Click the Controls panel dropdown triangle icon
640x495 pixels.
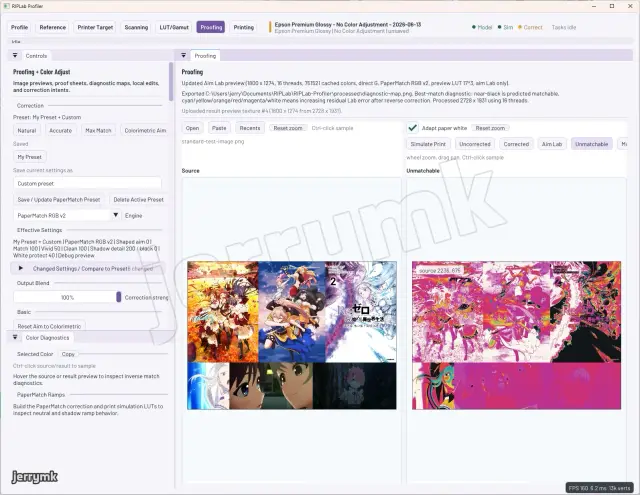point(15,55)
